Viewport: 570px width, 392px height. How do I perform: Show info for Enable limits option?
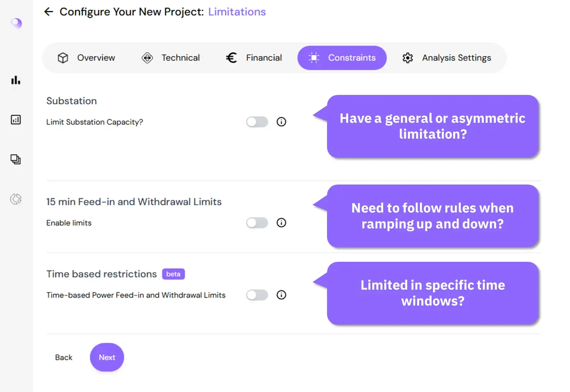(281, 223)
